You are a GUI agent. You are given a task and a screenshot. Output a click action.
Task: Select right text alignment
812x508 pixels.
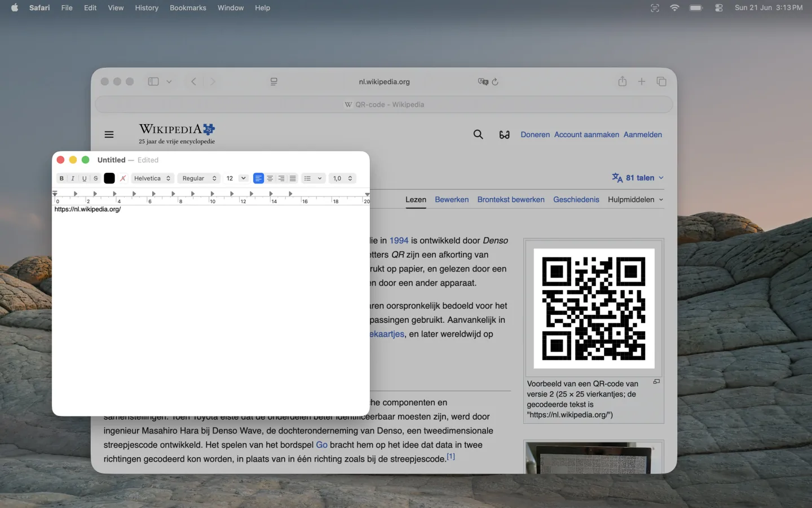point(281,178)
